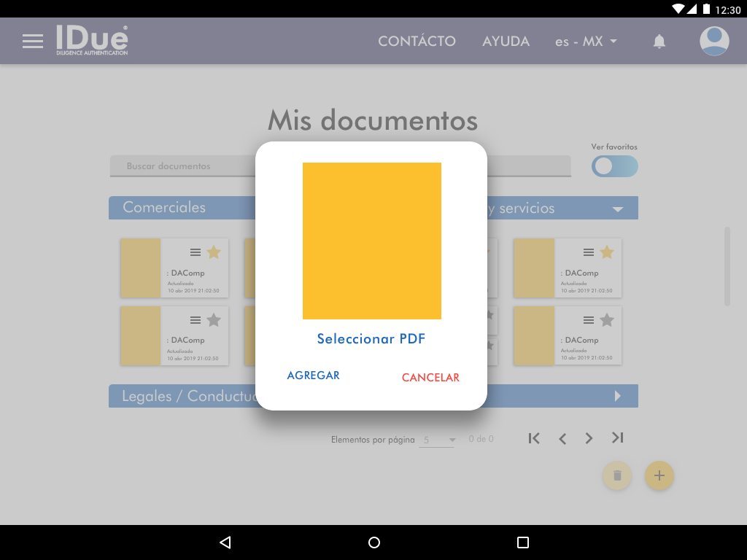Image resolution: width=747 pixels, height=560 pixels.
Task: Open the CONTÁCTO menu item
Action: [x=417, y=42]
